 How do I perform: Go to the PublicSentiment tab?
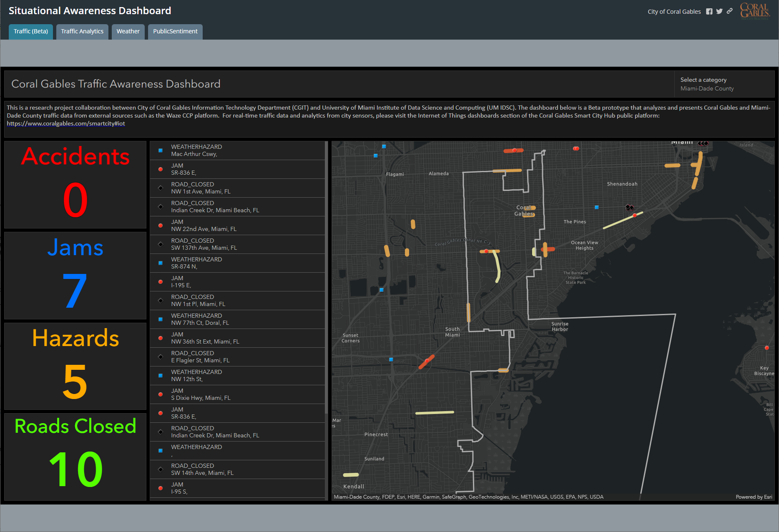tap(175, 32)
